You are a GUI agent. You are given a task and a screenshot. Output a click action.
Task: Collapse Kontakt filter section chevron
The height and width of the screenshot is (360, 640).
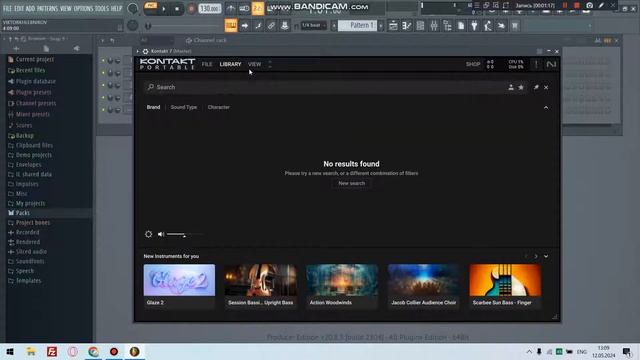(x=546, y=107)
